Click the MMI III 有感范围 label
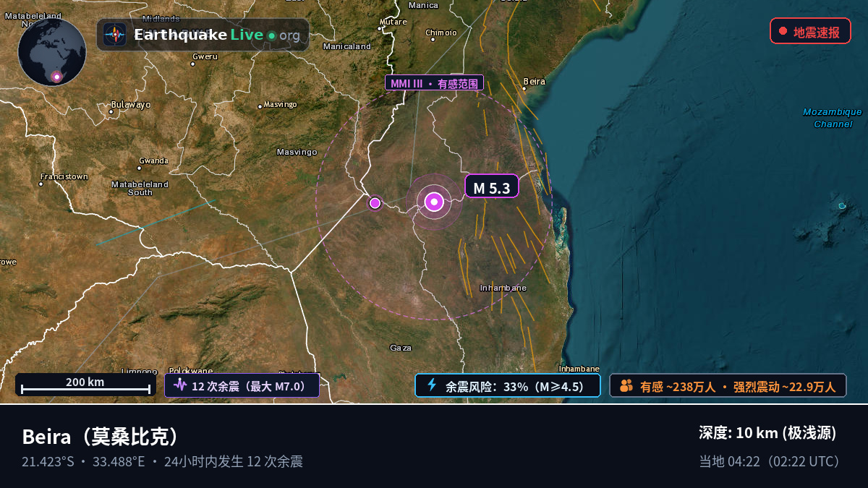This screenshot has width=868, height=488. click(434, 83)
